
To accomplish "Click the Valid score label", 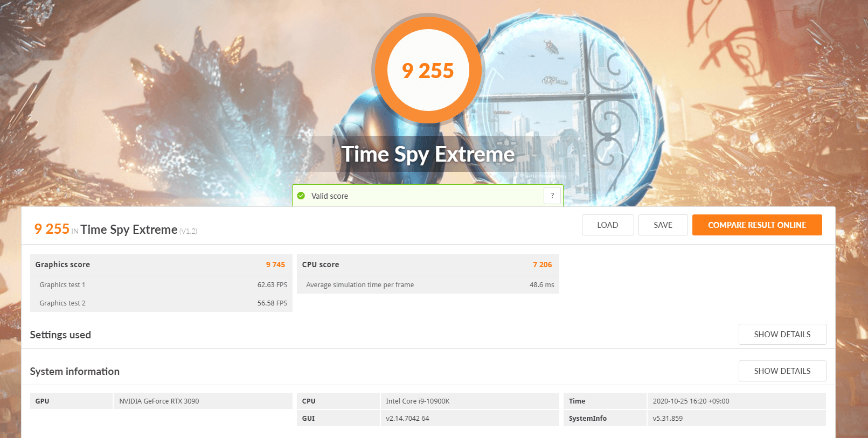I will point(330,196).
